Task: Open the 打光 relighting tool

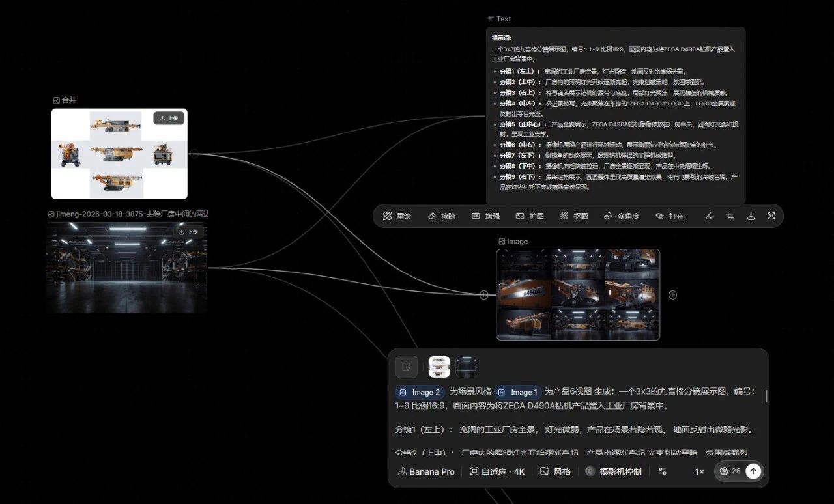Action: [x=670, y=216]
